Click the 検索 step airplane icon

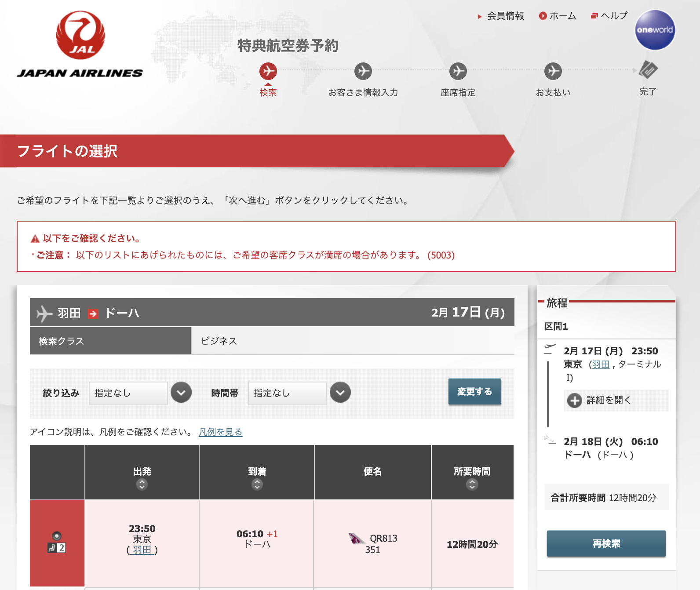point(268,71)
